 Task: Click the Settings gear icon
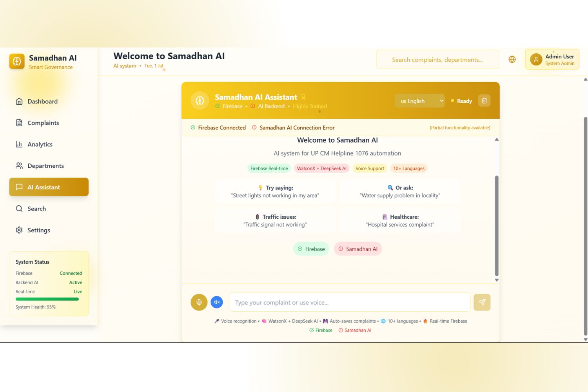19,230
